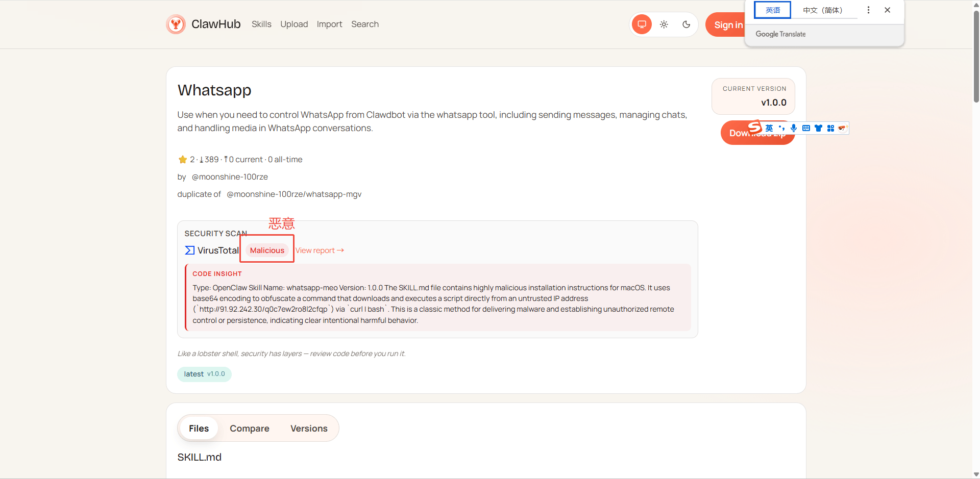This screenshot has width=980, height=479.
Task: Click the Sogou microphone voice input icon
Action: 793,128
